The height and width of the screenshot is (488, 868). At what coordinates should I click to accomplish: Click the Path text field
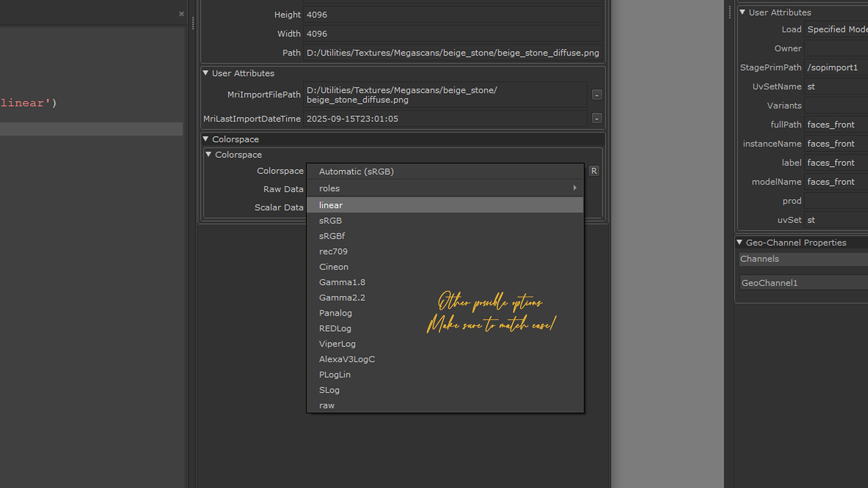[452, 53]
